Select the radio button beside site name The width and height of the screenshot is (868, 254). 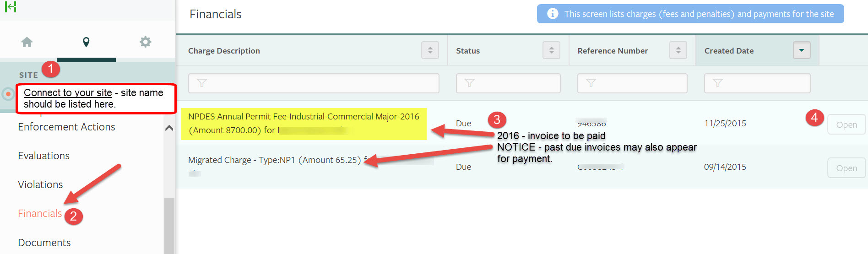click(8, 94)
